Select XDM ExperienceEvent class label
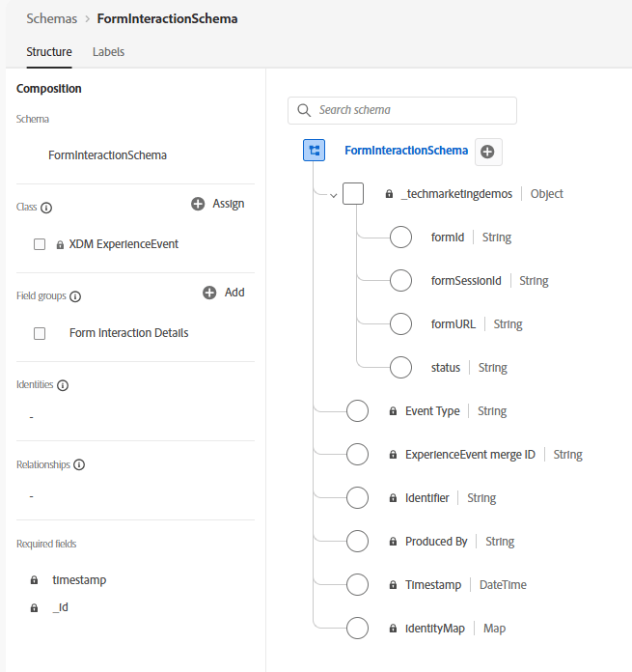 tap(124, 244)
